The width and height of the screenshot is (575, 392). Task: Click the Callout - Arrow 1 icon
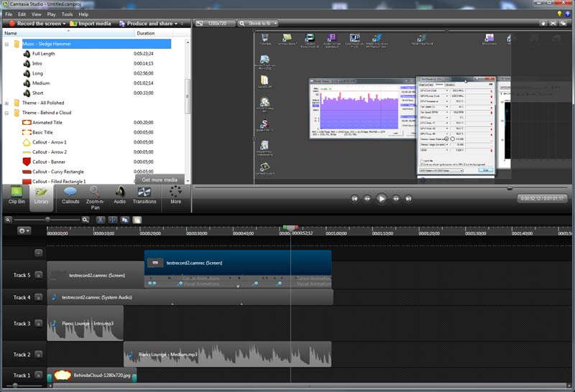point(27,142)
